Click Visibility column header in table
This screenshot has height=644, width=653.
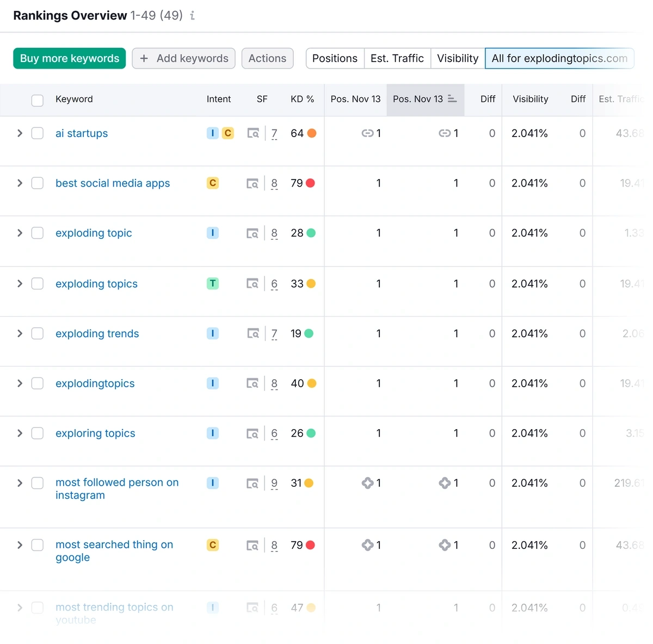pyautogui.click(x=531, y=99)
